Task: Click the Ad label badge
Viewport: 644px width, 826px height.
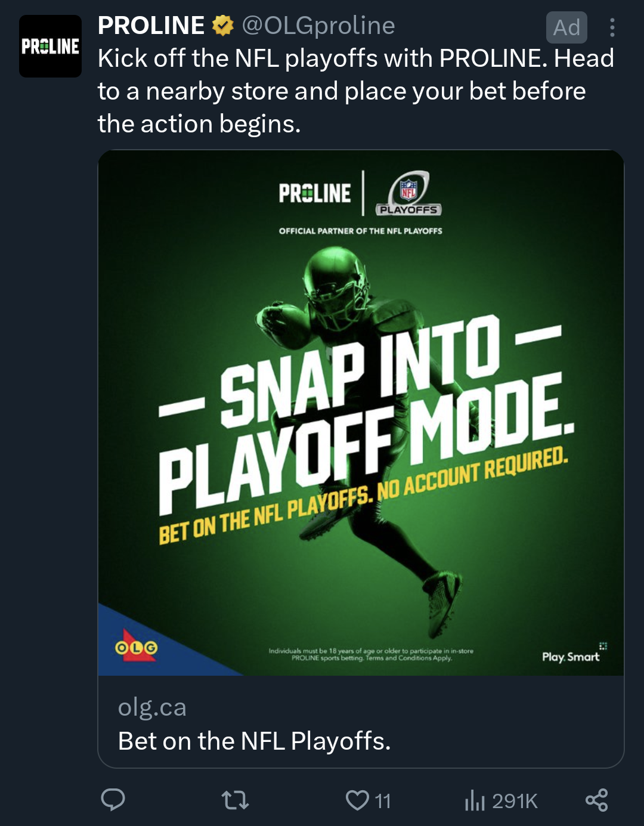Action: [566, 27]
